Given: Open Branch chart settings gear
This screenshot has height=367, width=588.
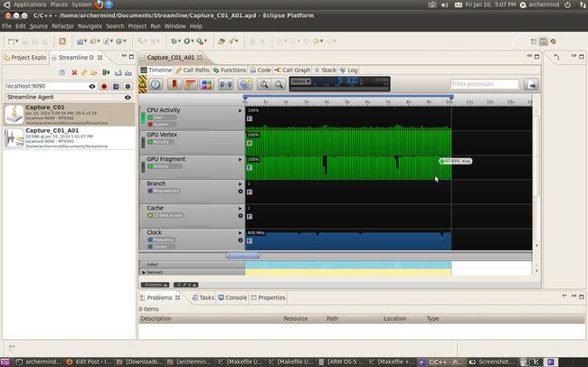Looking at the screenshot, I should pos(241,192).
